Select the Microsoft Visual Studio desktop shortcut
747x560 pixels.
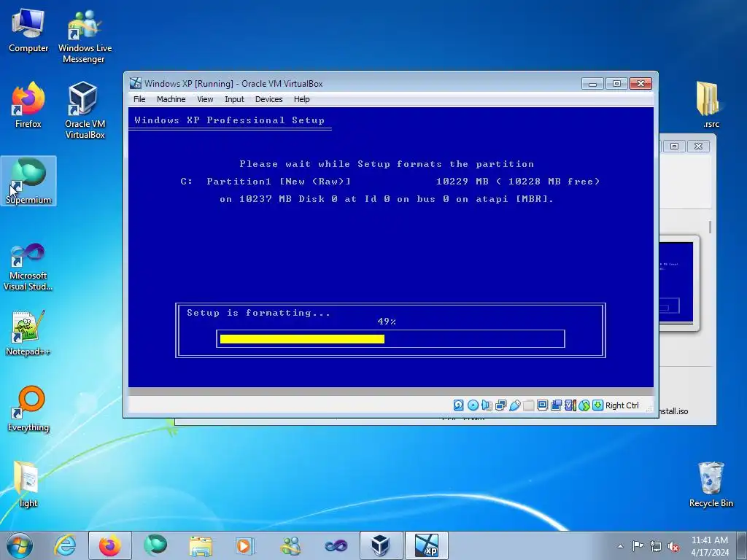[28, 267]
